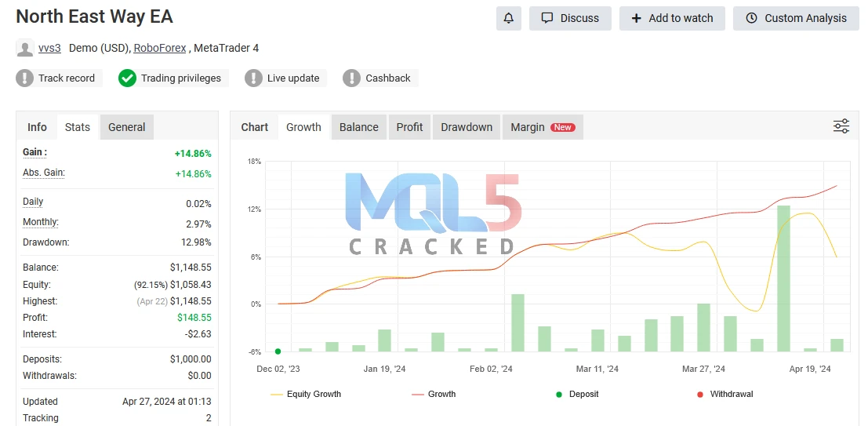Open the RoboForex broker link
Viewport: 868px width, 426px height.
click(x=160, y=48)
